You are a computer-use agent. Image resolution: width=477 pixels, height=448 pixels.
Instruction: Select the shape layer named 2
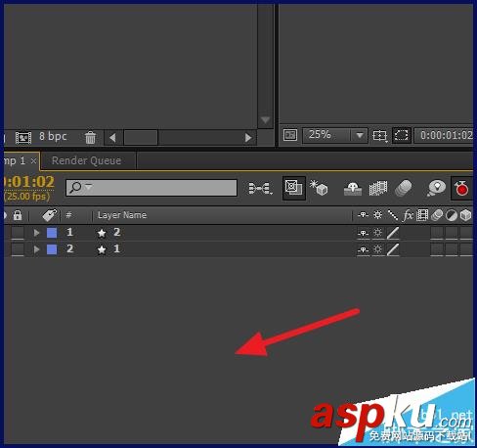(116, 233)
